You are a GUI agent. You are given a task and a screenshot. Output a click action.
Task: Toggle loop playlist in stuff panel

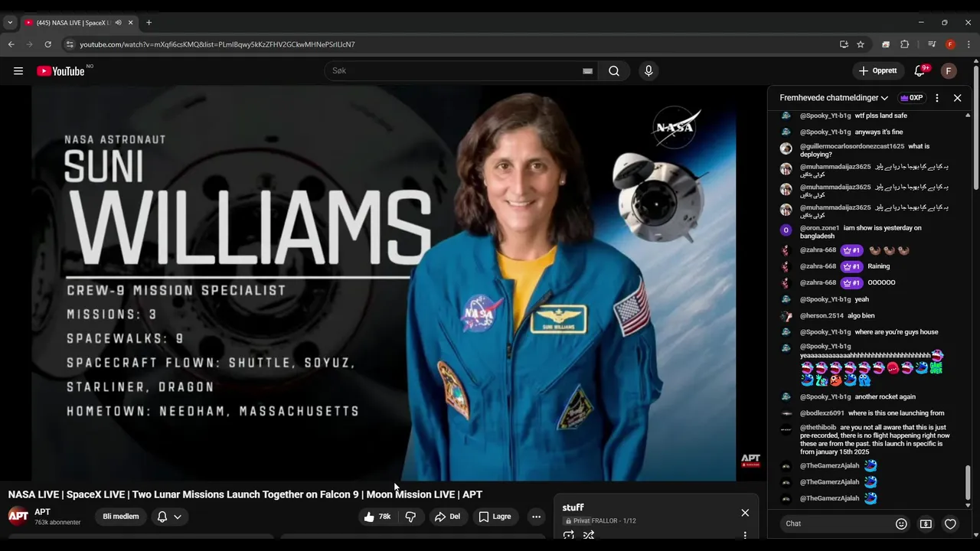click(568, 535)
